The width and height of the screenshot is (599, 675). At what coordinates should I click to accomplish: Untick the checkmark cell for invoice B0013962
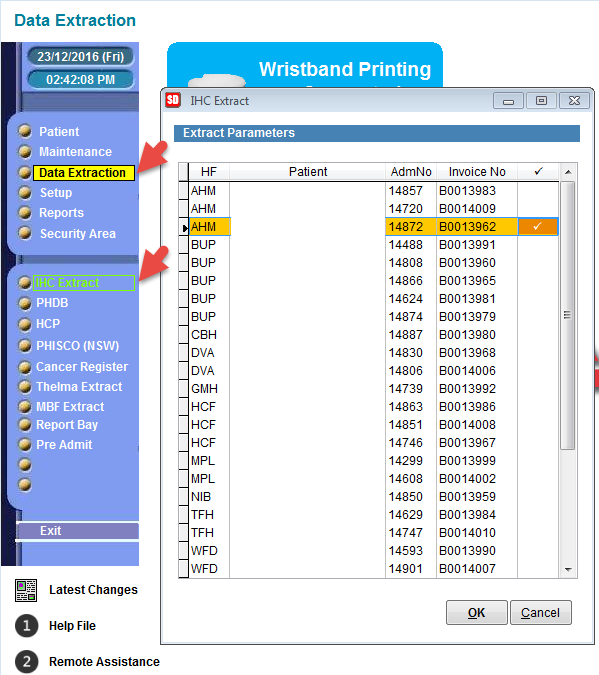[537, 226]
